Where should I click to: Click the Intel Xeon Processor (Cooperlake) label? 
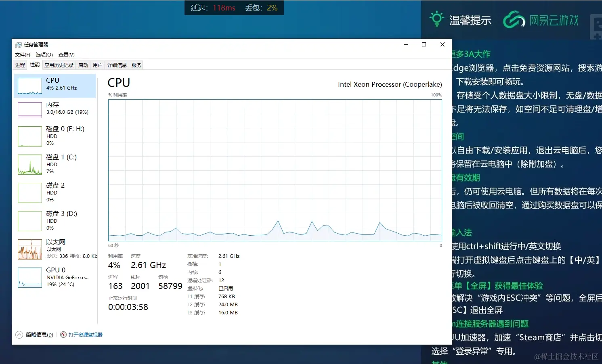pyautogui.click(x=390, y=84)
